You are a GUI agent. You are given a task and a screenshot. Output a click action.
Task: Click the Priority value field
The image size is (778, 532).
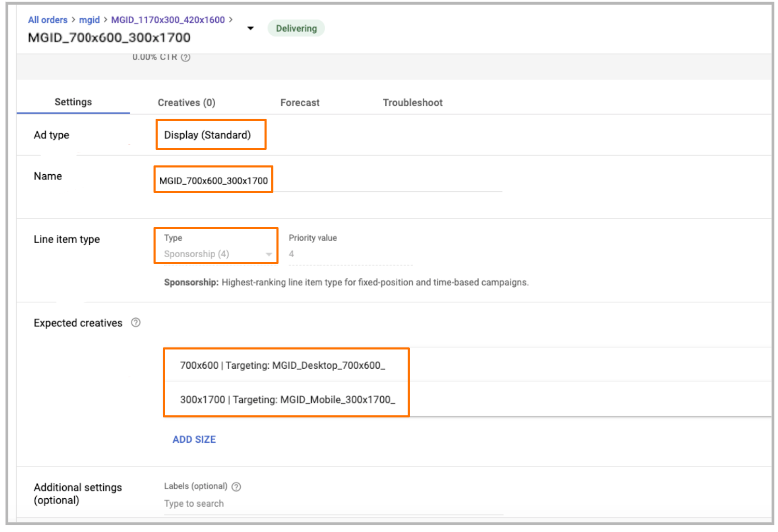350,254
